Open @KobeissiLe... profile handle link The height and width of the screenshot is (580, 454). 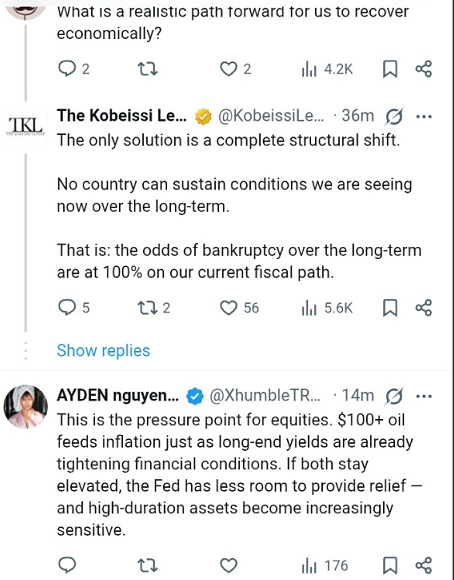(271, 116)
